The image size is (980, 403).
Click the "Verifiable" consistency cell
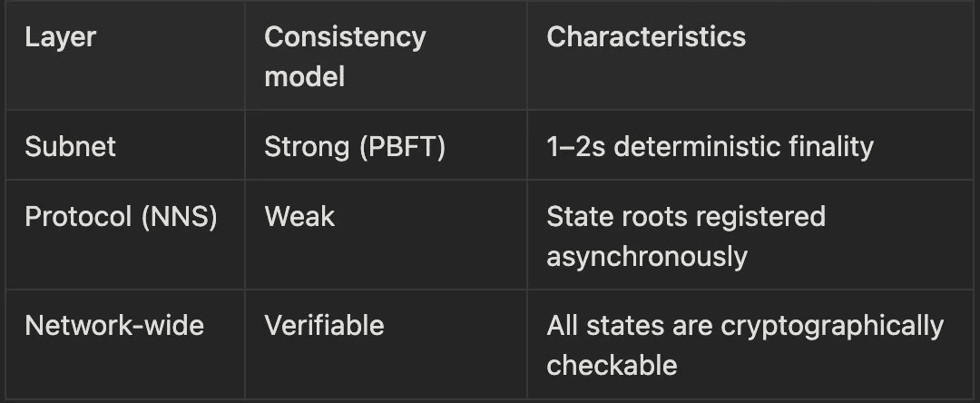pos(324,325)
